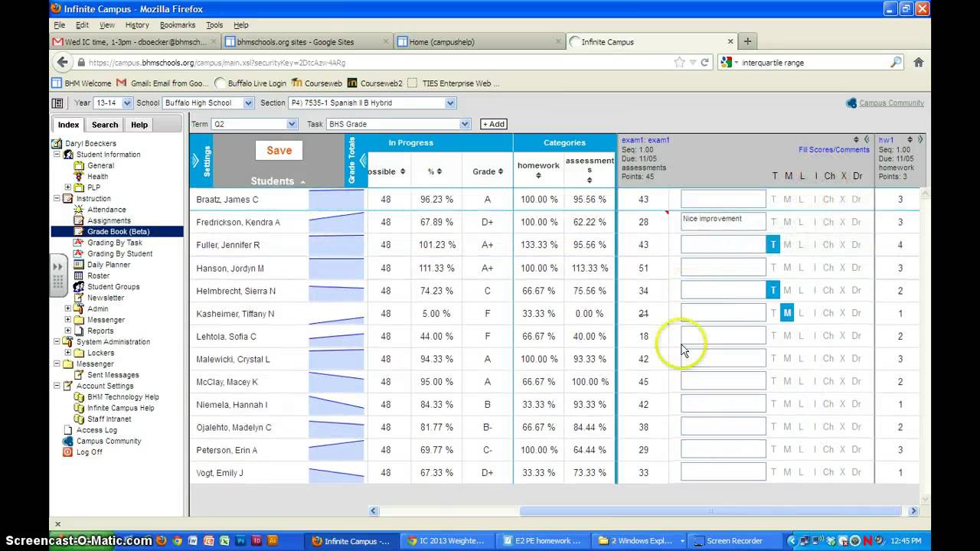Open the Daily Planner icon
The width and height of the screenshot is (980, 551).
point(79,265)
